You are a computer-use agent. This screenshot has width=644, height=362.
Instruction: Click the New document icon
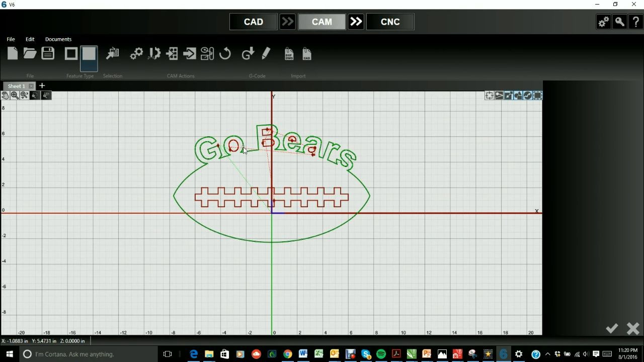[13, 53]
